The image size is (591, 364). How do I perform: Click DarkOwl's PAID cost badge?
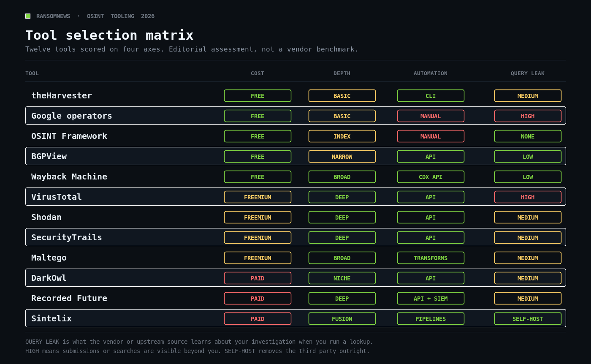[258, 278]
